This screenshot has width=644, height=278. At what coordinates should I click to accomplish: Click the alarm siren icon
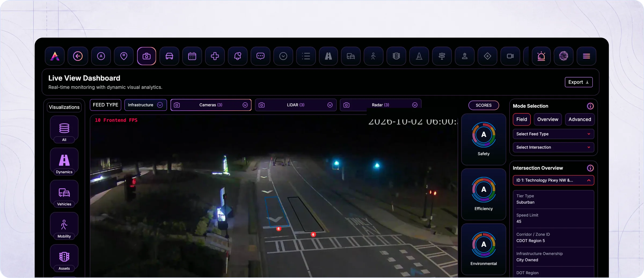click(541, 56)
